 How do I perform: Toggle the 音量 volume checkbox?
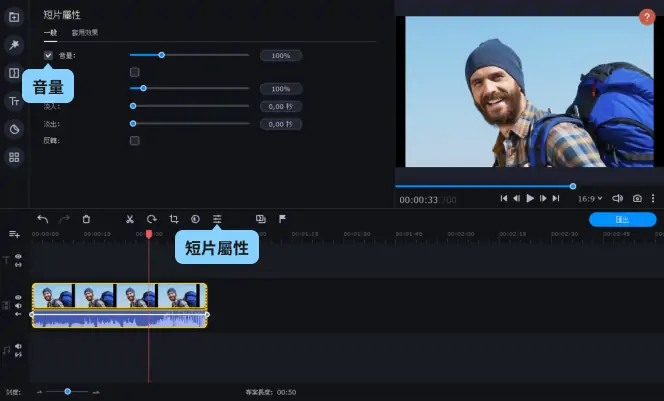[x=48, y=55]
